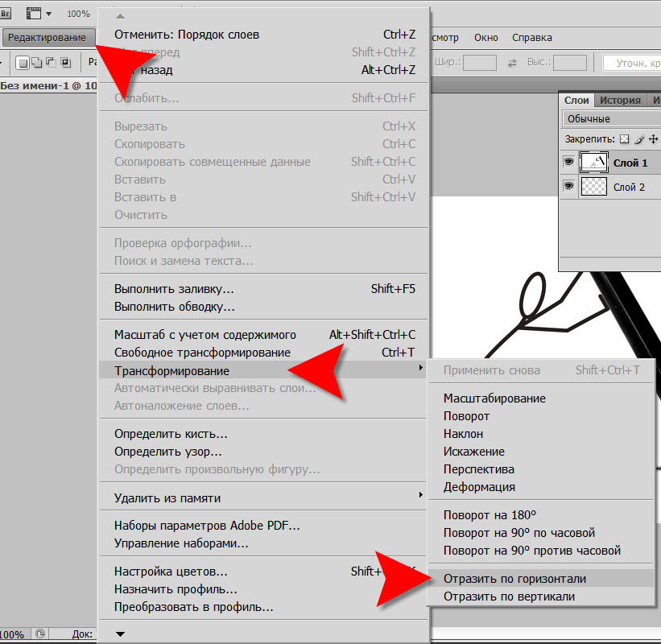The image size is (661, 644).
Task: Expand the Удалить из памяти submenu
Action: click(x=264, y=498)
